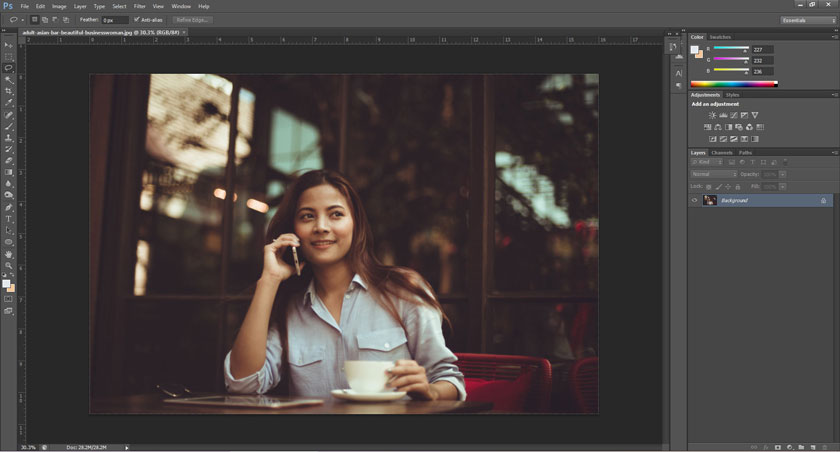Switch to the Styles tab
Image resolution: width=840 pixels, height=452 pixels.
pyautogui.click(x=732, y=95)
